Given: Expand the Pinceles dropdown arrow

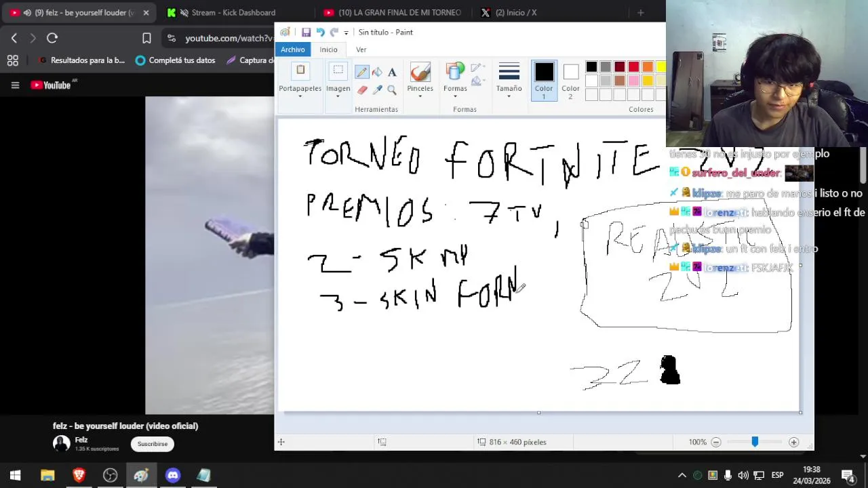Looking at the screenshot, I should coord(420,96).
